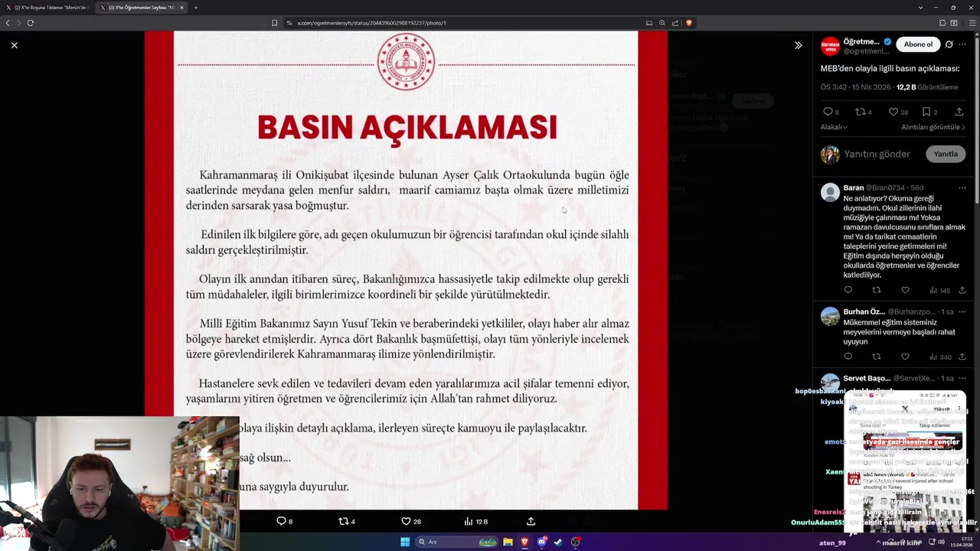Image resolution: width=980 pixels, height=551 pixels.
Task: Like Baran's comment
Action: [x=905, y=290]
